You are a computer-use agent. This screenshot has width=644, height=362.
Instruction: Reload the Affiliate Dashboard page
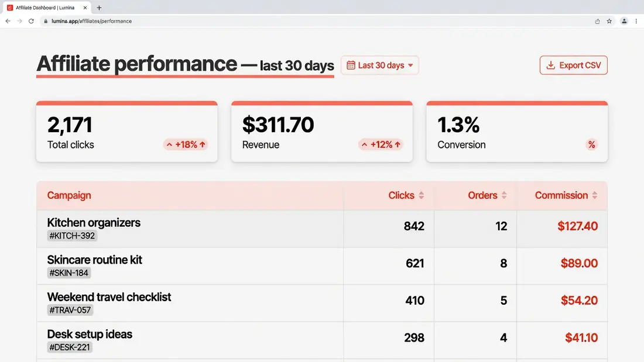pos(31,21)
